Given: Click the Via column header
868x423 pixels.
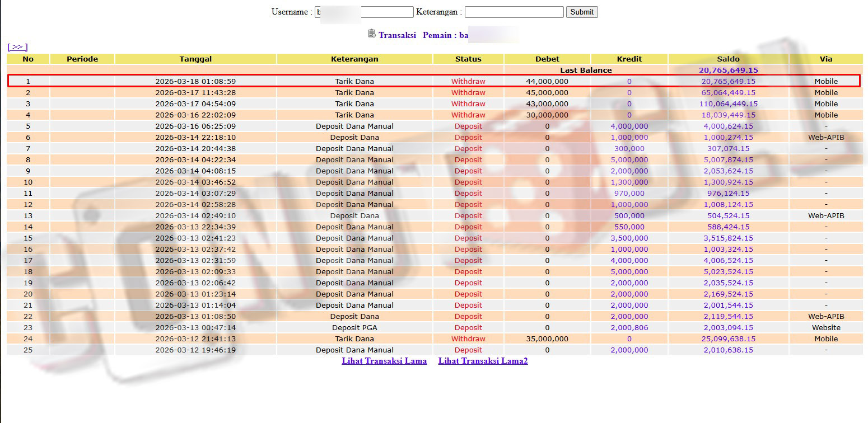Looking at the screenshot, I should click(x=825, y=59).
